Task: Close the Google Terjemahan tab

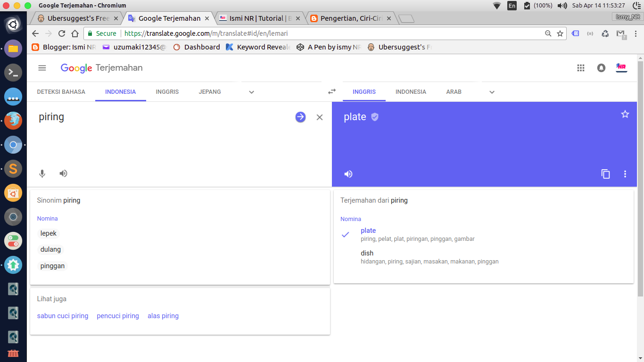Action: coord(206,18)
